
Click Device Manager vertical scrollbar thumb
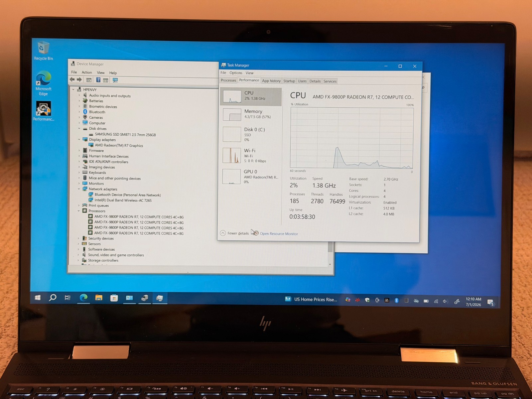(330, 247)
